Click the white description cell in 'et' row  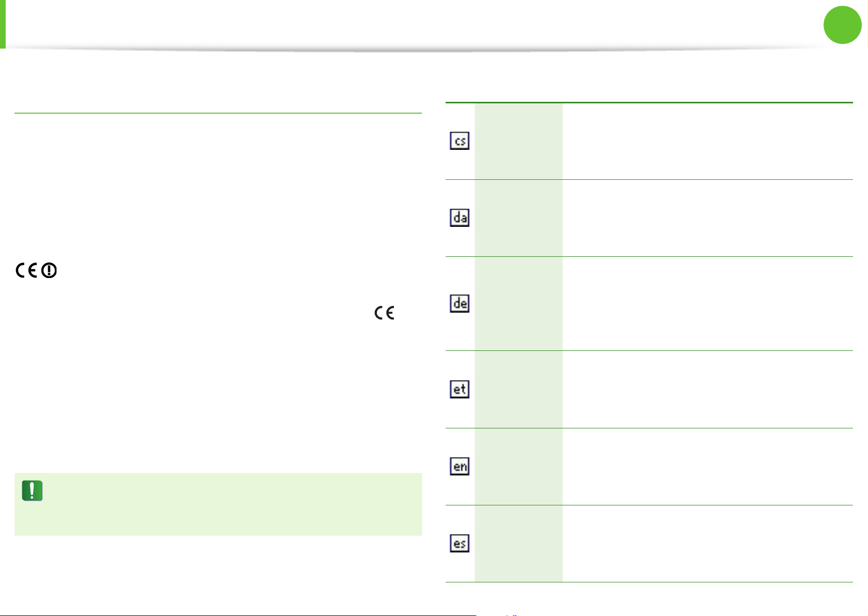coord(708,390)
